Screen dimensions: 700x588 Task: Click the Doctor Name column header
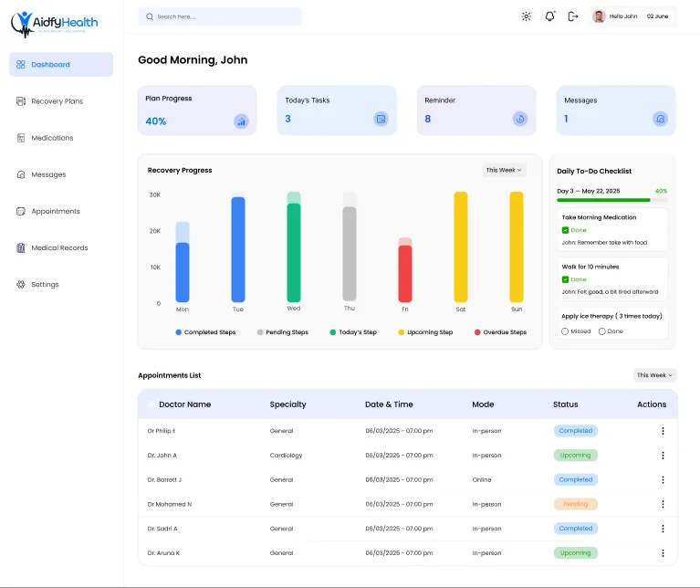[x=185, y=404]
